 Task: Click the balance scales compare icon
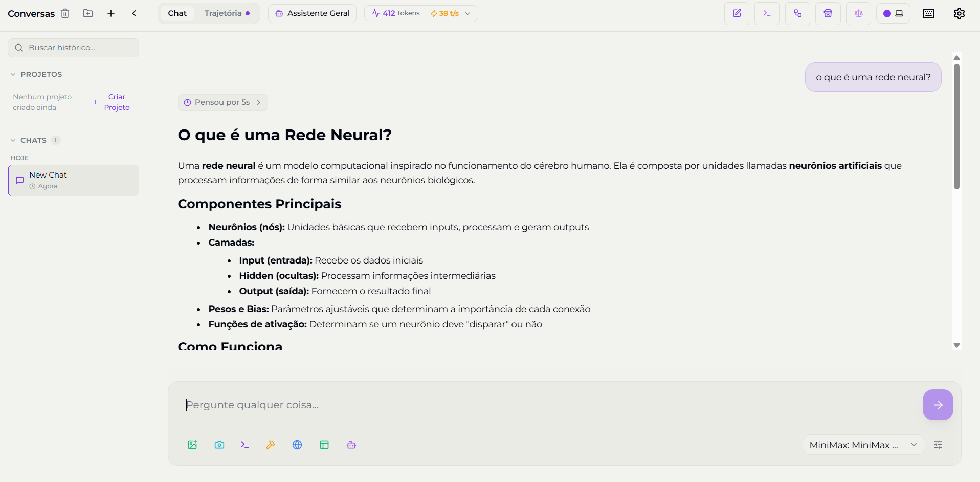[858, 13]
